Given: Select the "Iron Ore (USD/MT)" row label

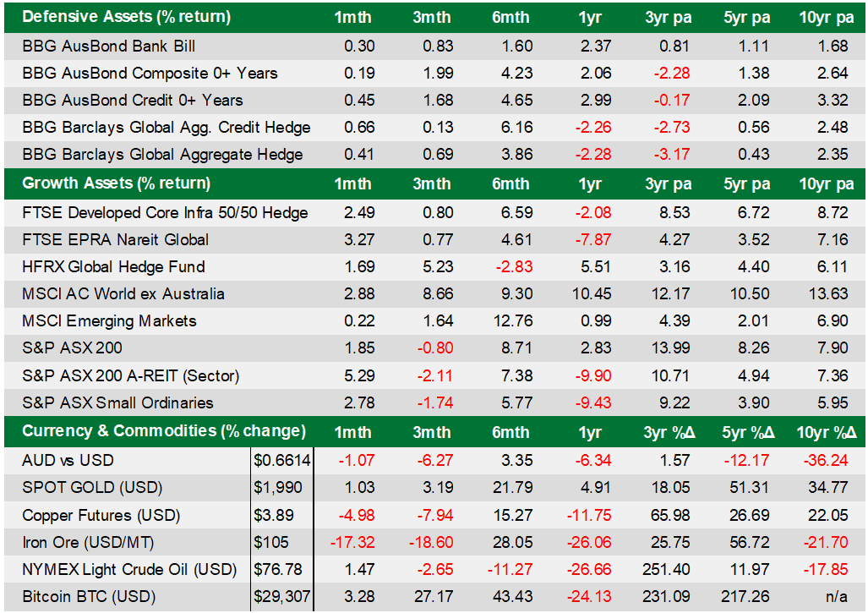Looking at the screenshot, I should click(x=88, y=543).
